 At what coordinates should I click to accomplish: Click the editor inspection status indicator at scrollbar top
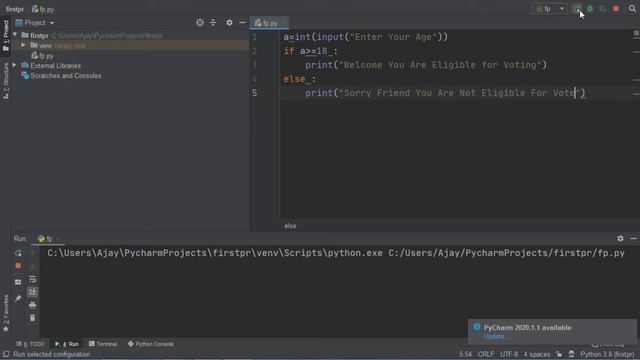[x=636, y=33]
